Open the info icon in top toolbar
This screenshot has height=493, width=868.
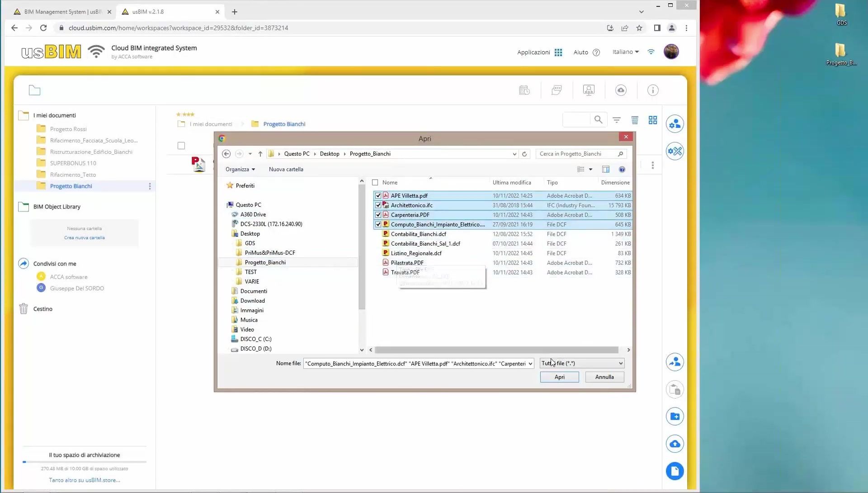pos(653,90)
